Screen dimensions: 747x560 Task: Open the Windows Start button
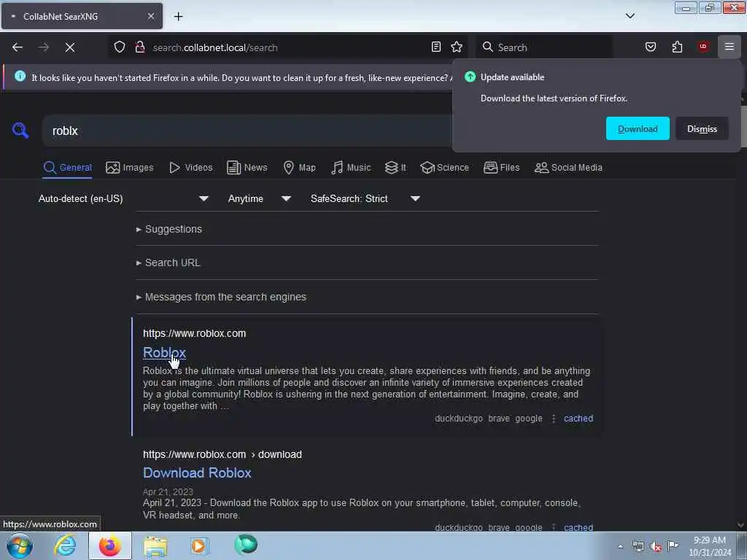click(20, 545)
